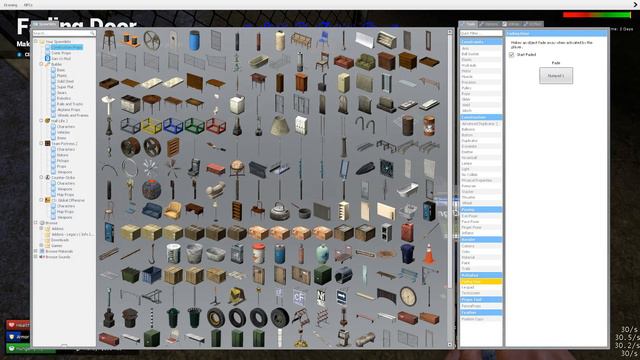The width and height of the screenshot is (640, 360).
Task: Open the Comic Props spawnlist
Action: [x=61, y=53]
